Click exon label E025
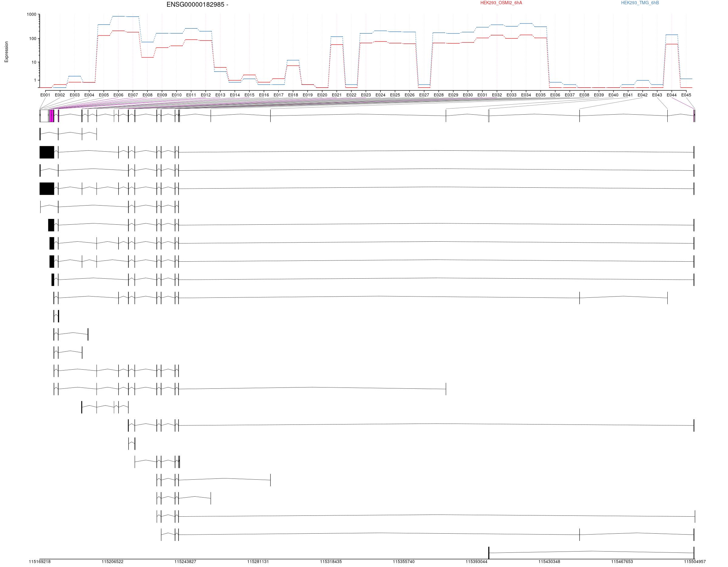 click(x=395, y=95)
